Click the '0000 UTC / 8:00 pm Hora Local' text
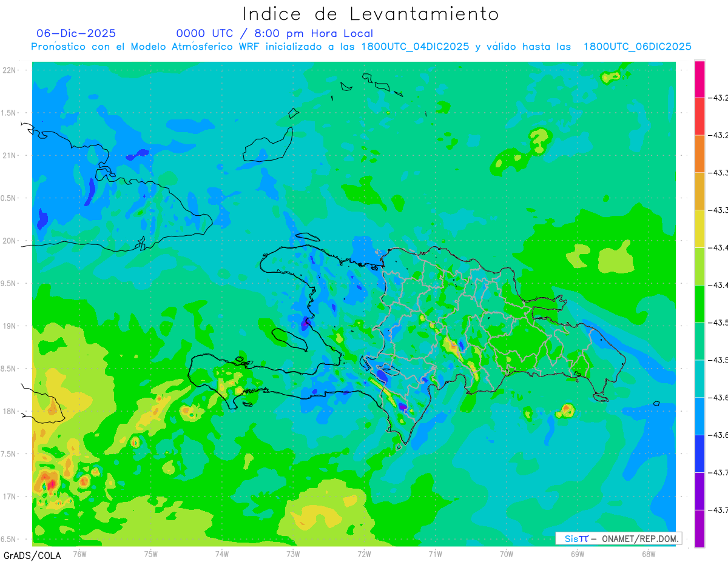Screen dimensions: 728x562 [x=275, y=33]
